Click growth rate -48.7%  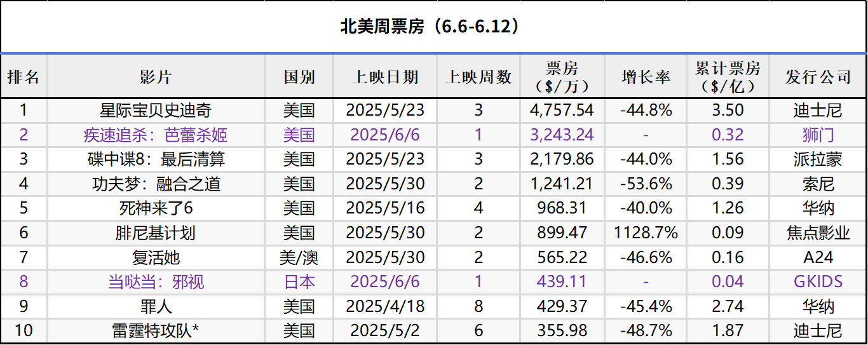646,331
